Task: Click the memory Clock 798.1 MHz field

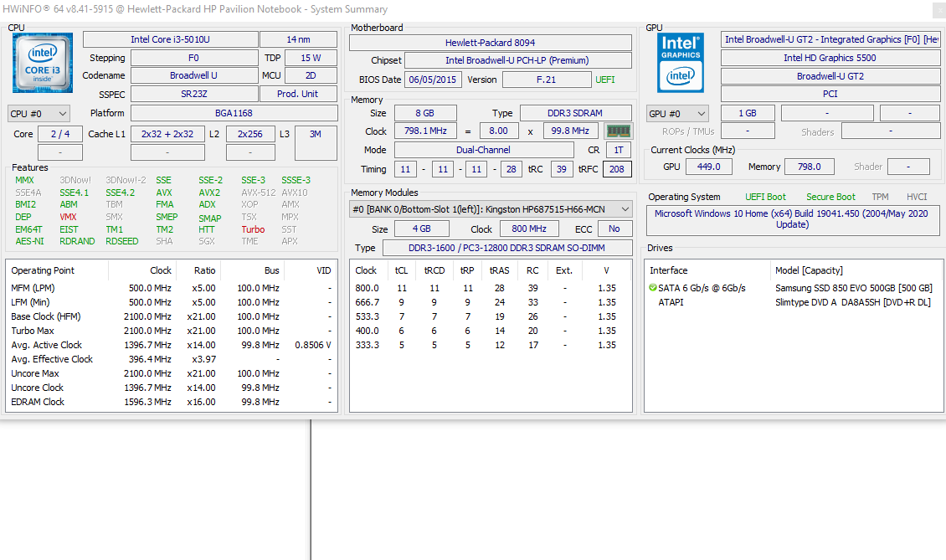Action: (426, 131)
